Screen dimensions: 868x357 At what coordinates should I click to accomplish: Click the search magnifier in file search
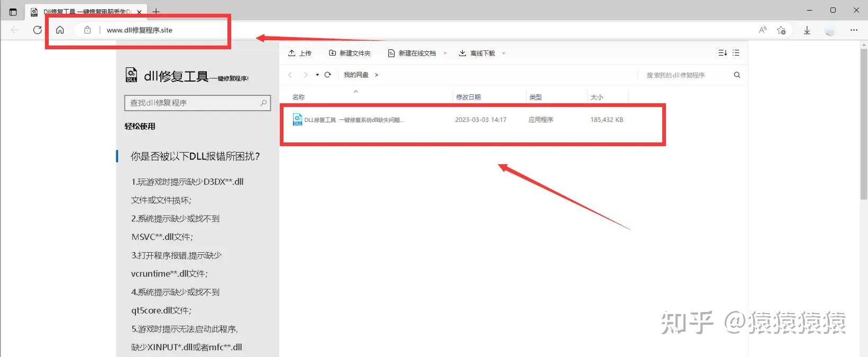coord(737,75)
